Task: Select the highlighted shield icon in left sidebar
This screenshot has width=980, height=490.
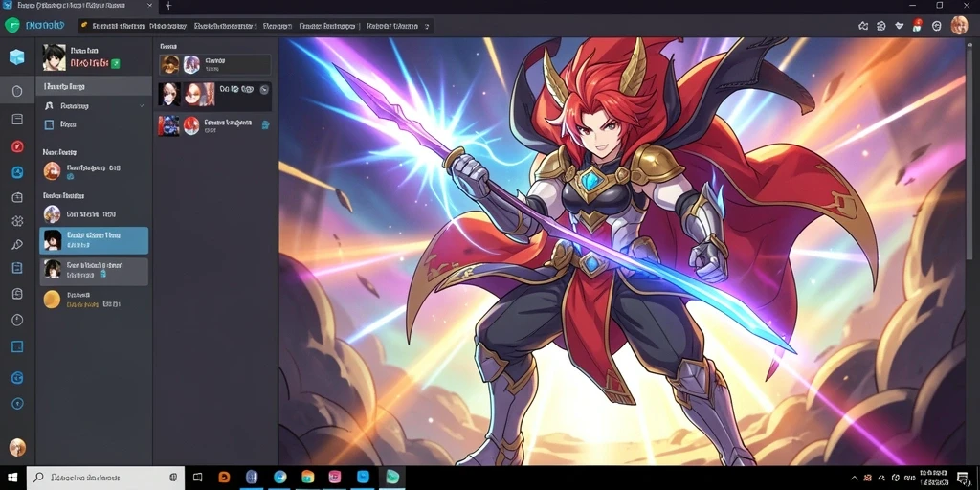Action: point(17,91)
